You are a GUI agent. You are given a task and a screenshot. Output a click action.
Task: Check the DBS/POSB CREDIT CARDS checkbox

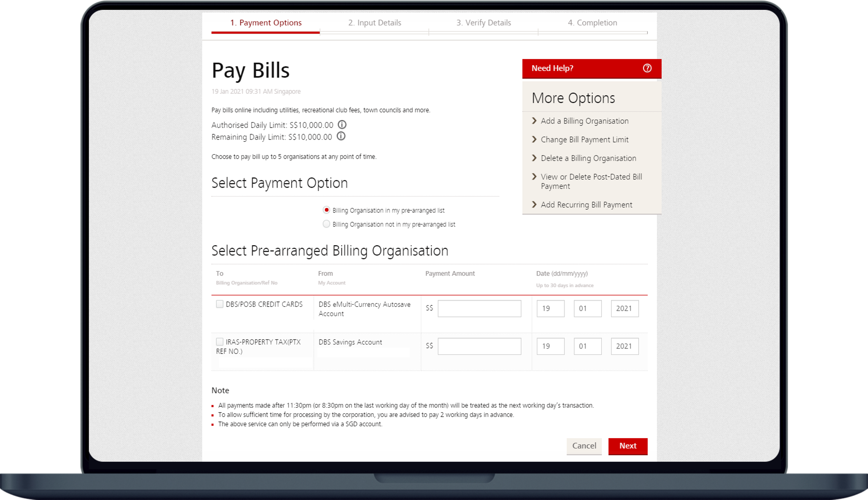[220, 304]
